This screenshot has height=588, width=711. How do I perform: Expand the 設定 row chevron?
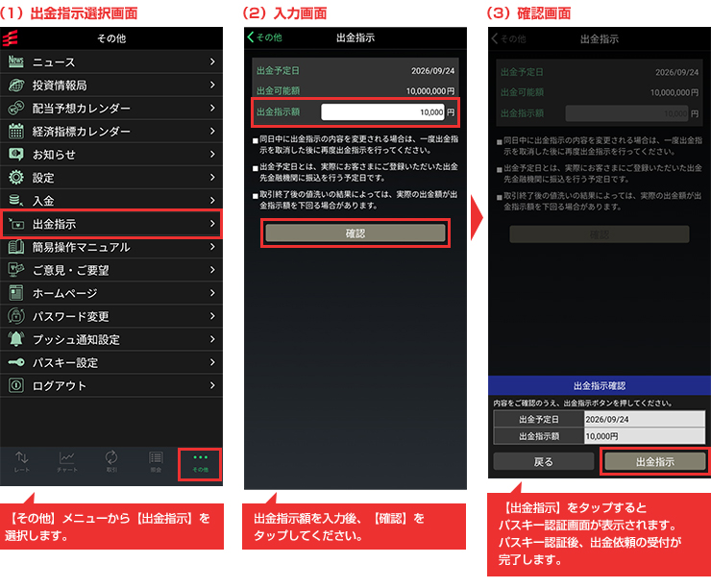212,177
